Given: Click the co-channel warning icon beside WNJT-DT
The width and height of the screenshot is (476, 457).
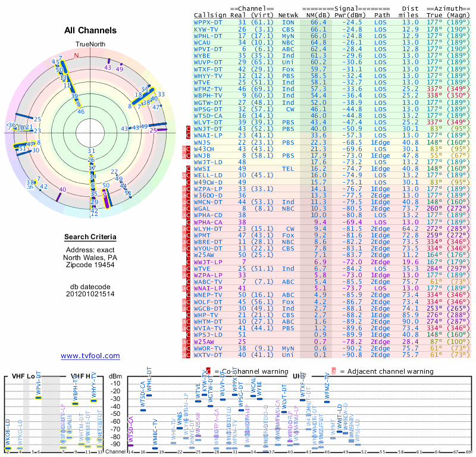Looking at the screenshot, I should [x=189, y=129].
